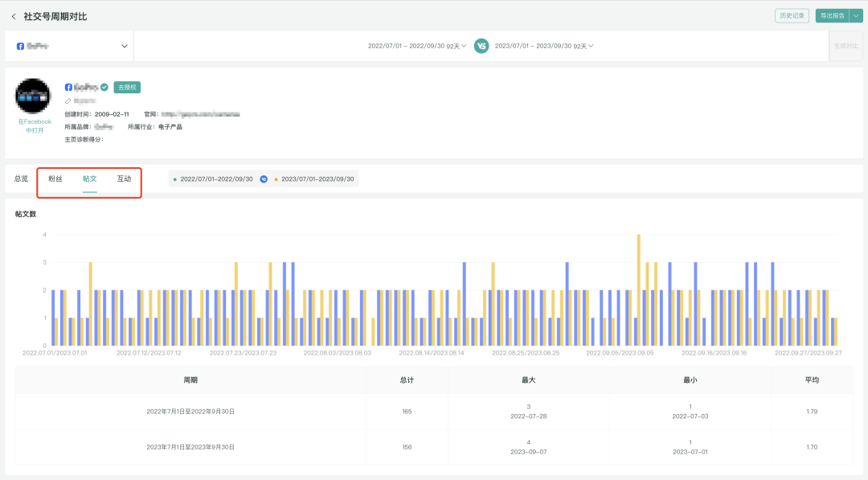Click the 电子产品 industry value

point(170,127)
